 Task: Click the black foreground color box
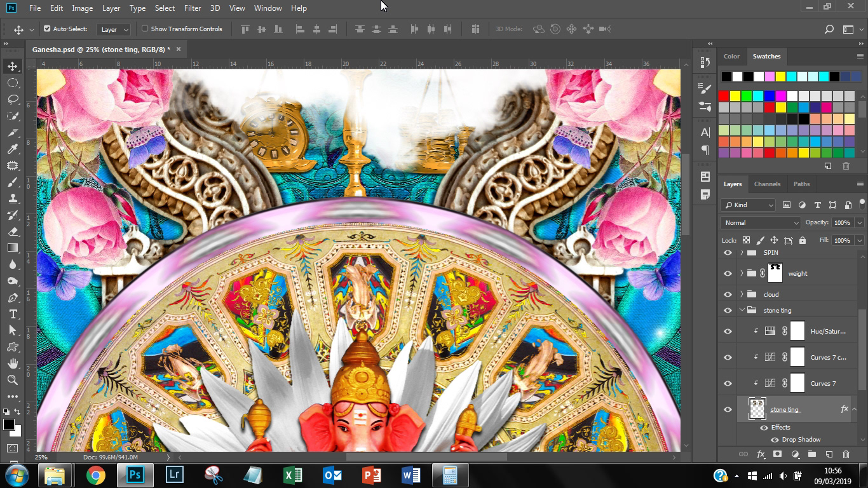pos(8,424)
